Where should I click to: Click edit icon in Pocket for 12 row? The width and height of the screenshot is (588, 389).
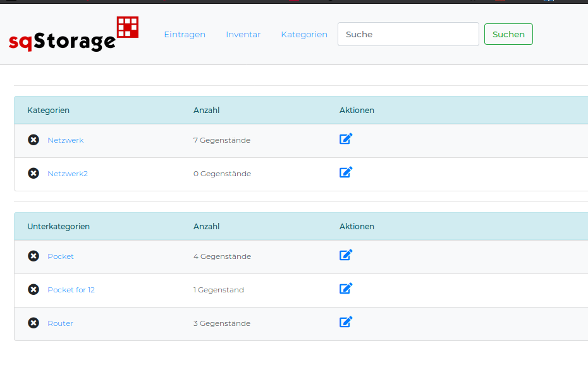(346, 289)
